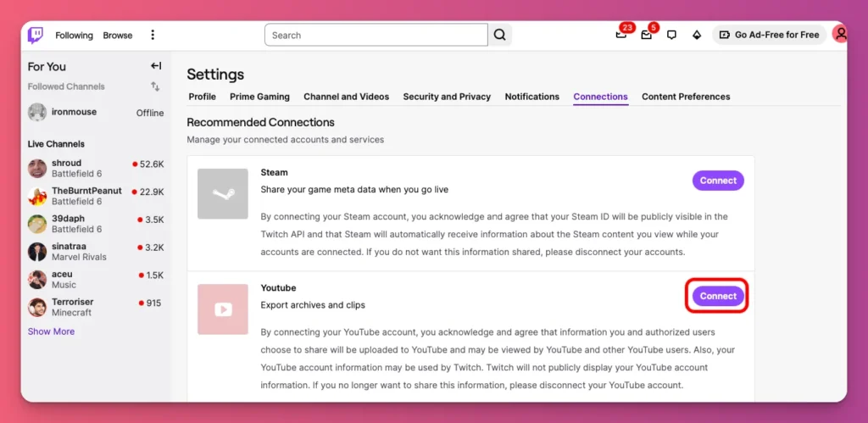868x423 pixels.
Task: Open the Terroriser channel name
Action: [73, 301]
